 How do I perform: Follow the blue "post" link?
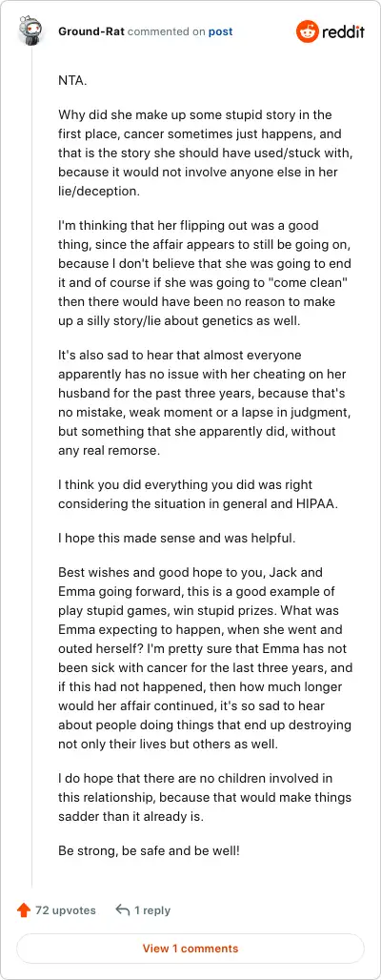220,31
